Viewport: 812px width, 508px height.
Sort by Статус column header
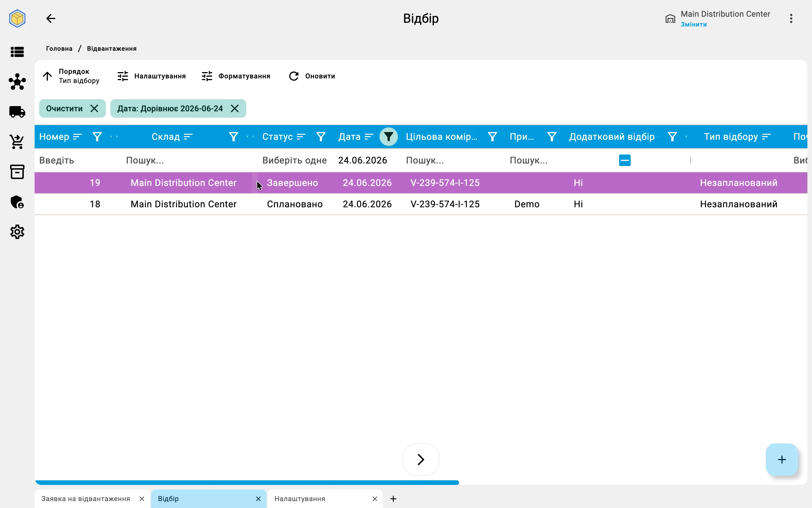coord(301,137)
